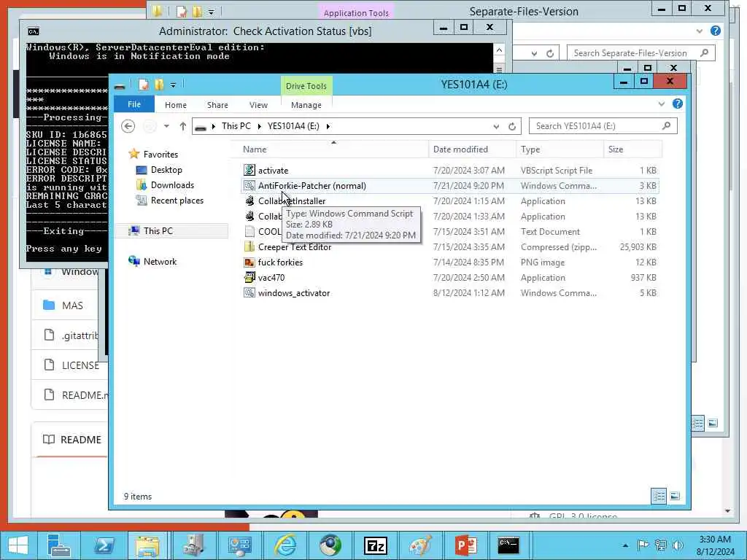
Task: Show hidden tray icons arrow
Action: pos(625,545)
